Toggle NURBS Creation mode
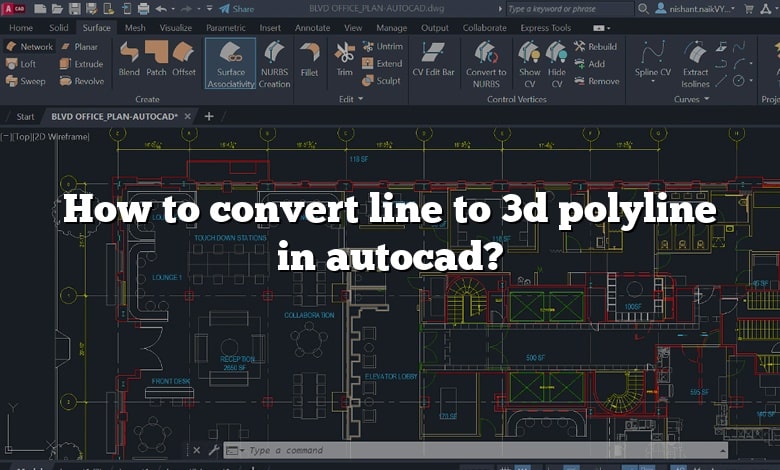Screen dimensions: 780x470 (x=273, y=61)
